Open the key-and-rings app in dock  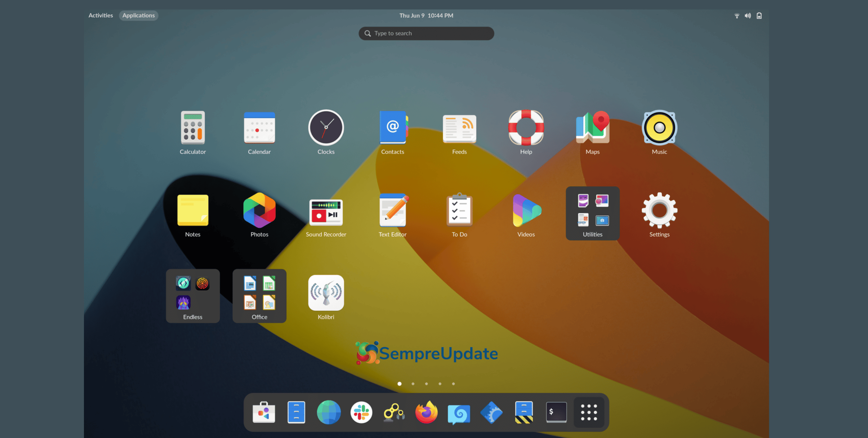pos(394,412)
